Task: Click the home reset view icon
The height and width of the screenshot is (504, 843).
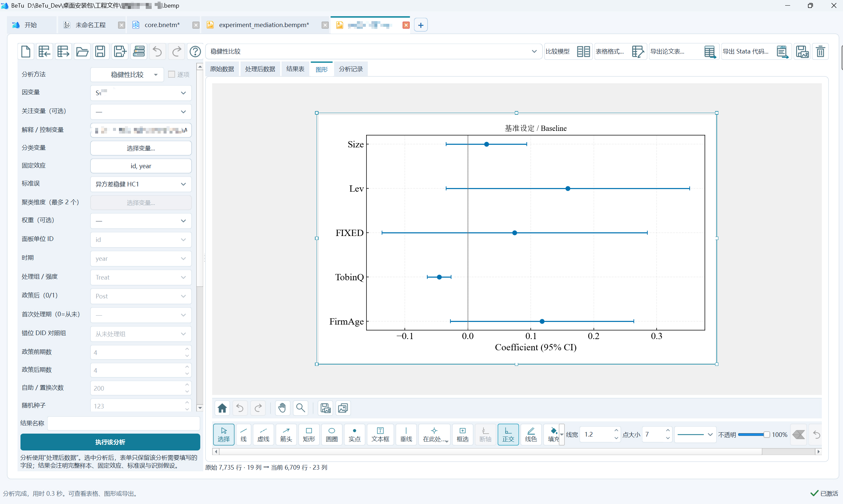Action: pyautogui.click(x=222, y=408)
